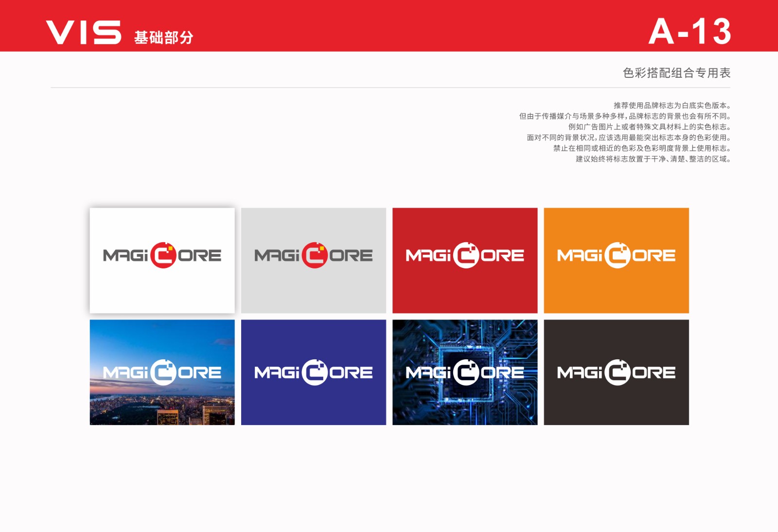
Task: Select the MagiCore logo on orange background
Action: click(616, 254)
